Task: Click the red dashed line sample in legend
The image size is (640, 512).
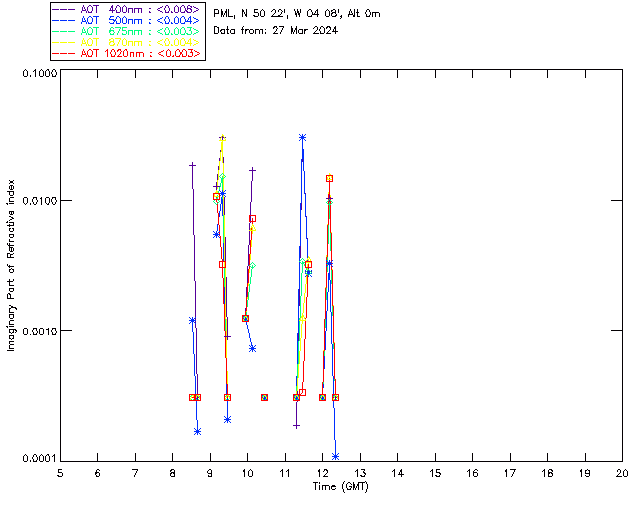Action: point(64,53)
